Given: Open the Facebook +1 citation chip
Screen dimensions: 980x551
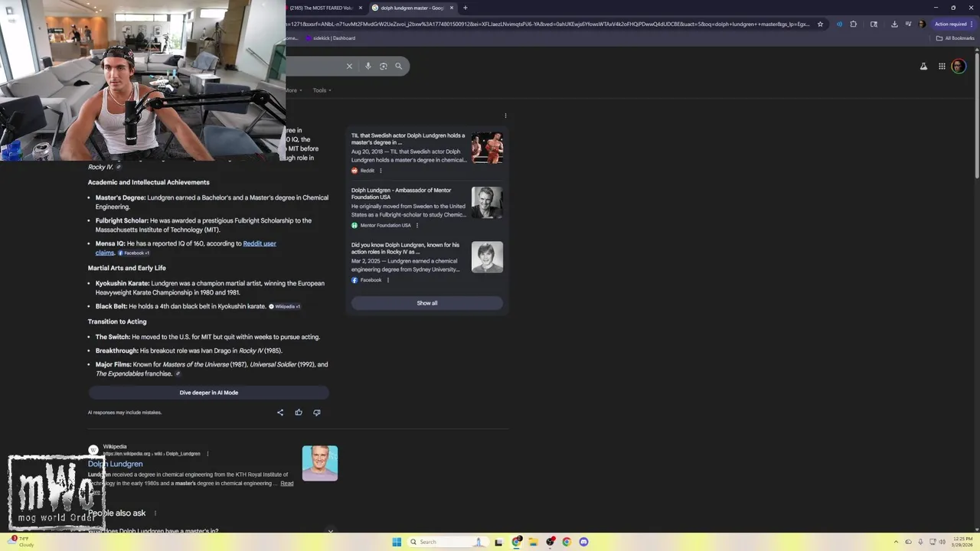Looking at the screenshot, I should pyautogui.click(x=134, y=253).
